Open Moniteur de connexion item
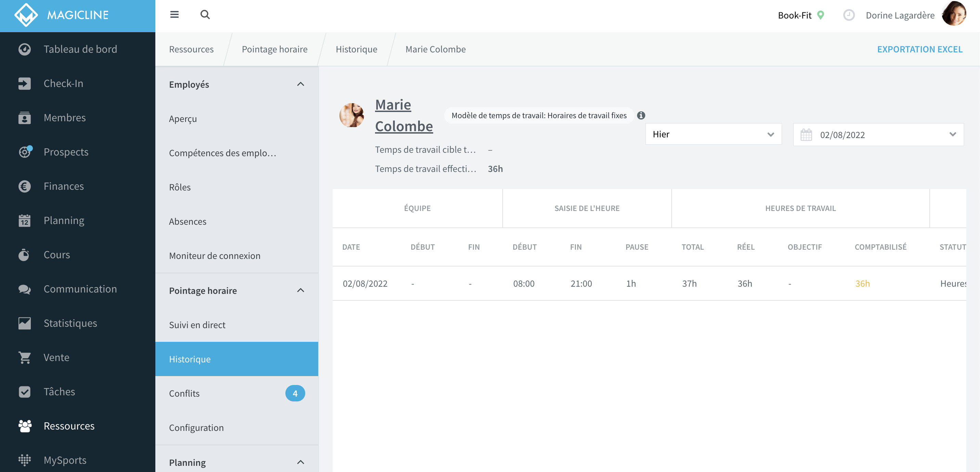The image size is (980, 472). tap(237, 256)
